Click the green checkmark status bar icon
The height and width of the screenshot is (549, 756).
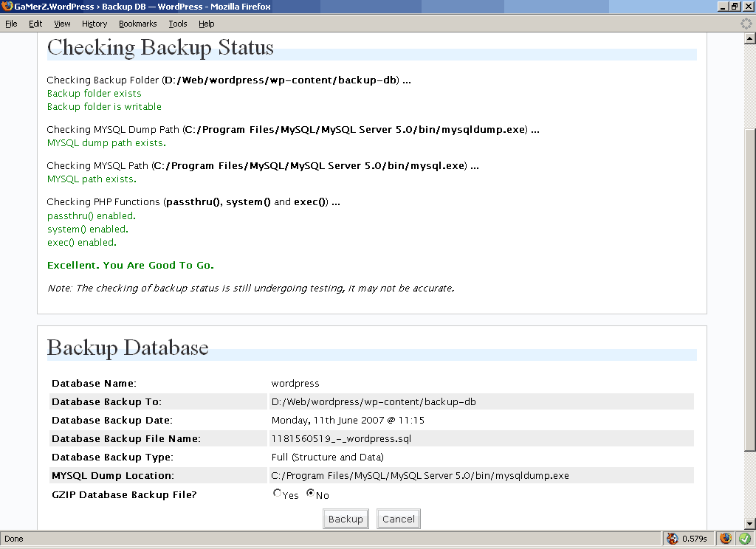pyautogui.click(x=743, y=539)
